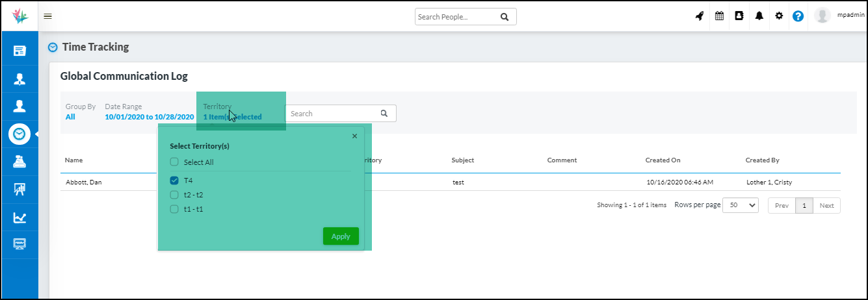Click the blue help question icon
868x300 pixels.
798,16
